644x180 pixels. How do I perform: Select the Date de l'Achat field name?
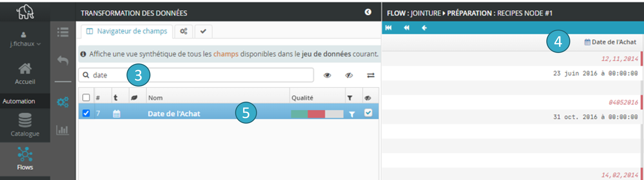coord(174,114)
